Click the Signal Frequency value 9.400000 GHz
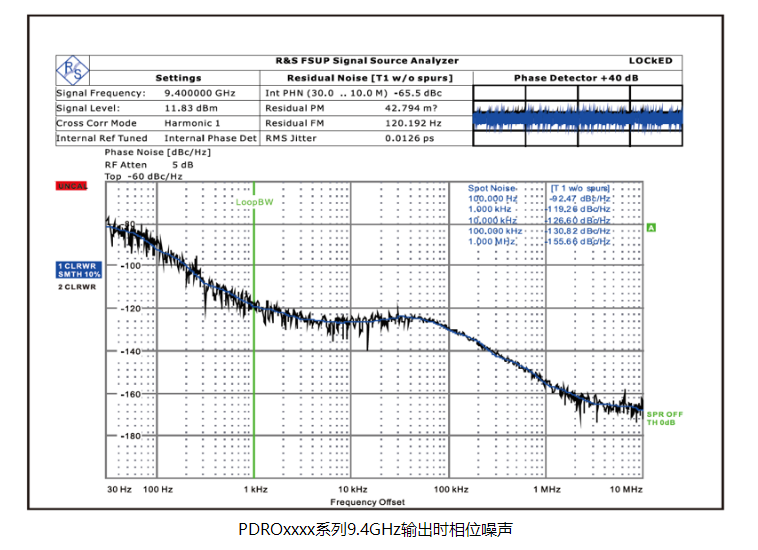 pos(200,93)
